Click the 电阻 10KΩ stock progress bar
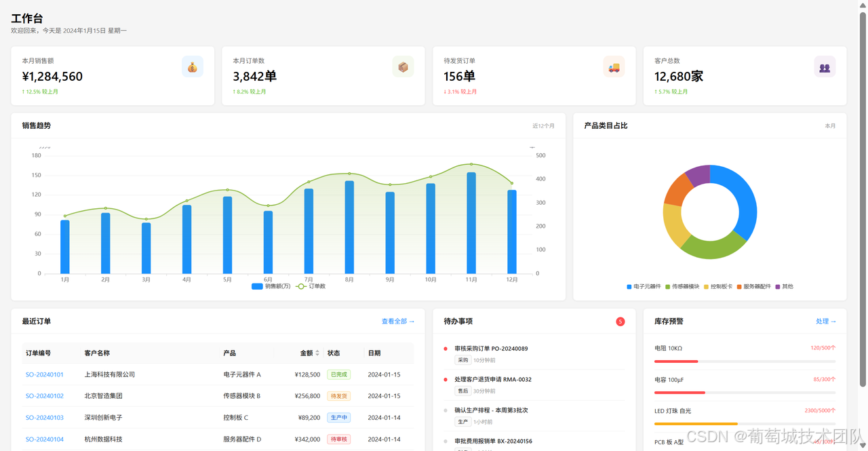Screen dimensions: 868x451 tap(745, 361)
